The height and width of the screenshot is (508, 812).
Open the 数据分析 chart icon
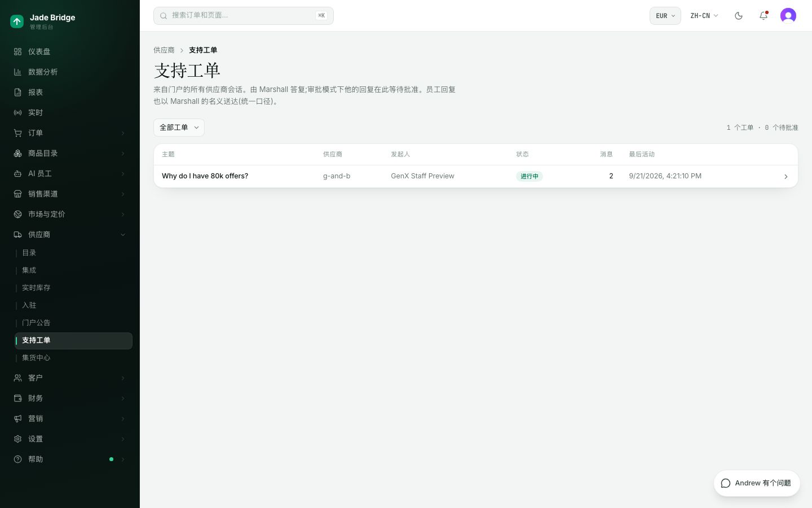[x=17, y=72]
